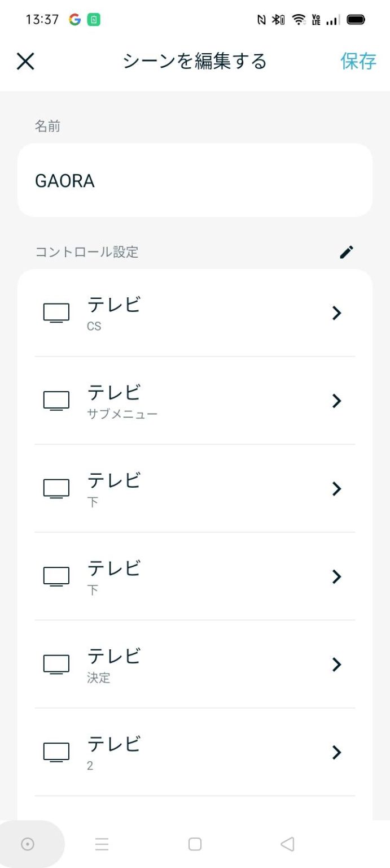
Task: Click the TV icon in the 2 row
Action: click(56, 752)
